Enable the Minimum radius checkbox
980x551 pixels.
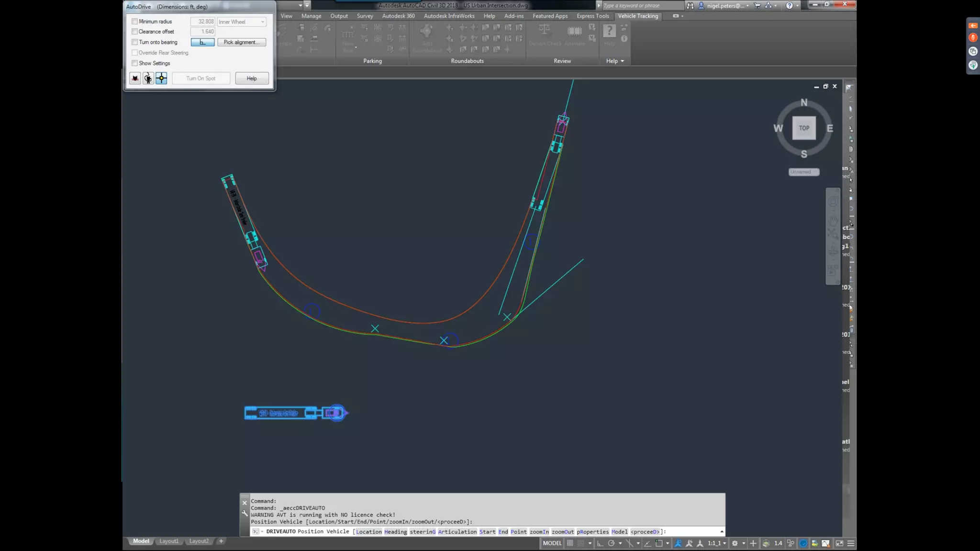tap(134, 22)
